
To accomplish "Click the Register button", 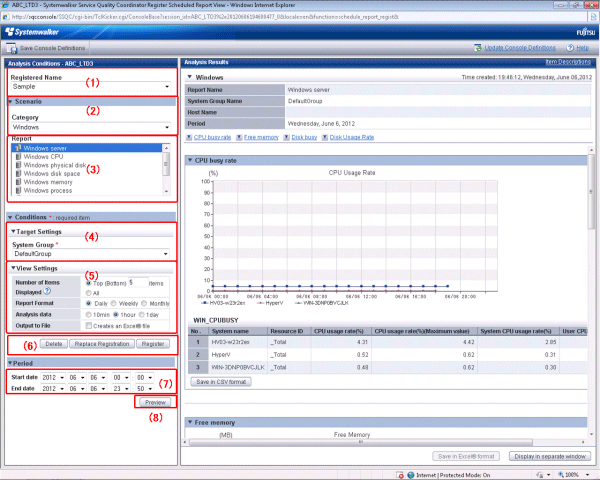I will pos(153,344).
